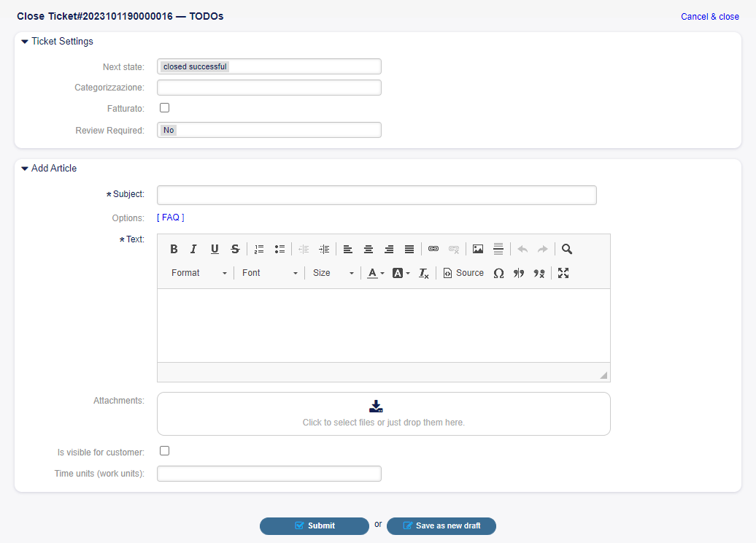The width and height of the screenshot is (756, 543).
Task: Maximize the text editor
Action: click(x=563, y=273)
